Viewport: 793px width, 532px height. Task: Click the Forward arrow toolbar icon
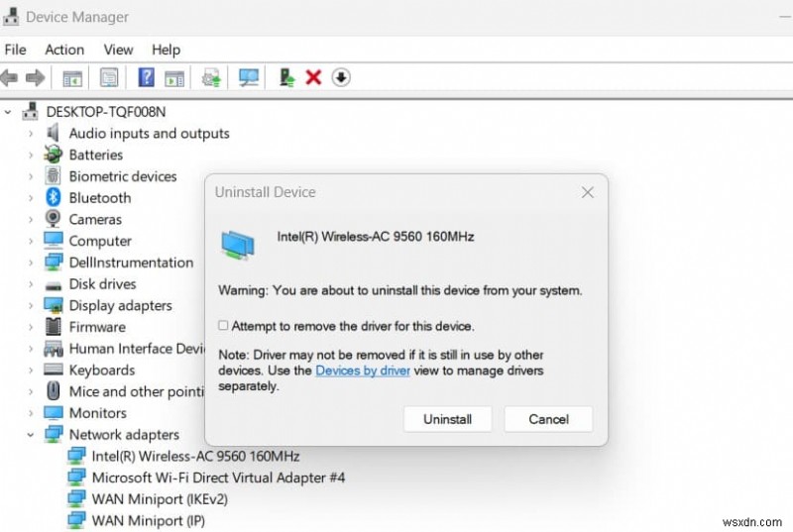(36, 78)
